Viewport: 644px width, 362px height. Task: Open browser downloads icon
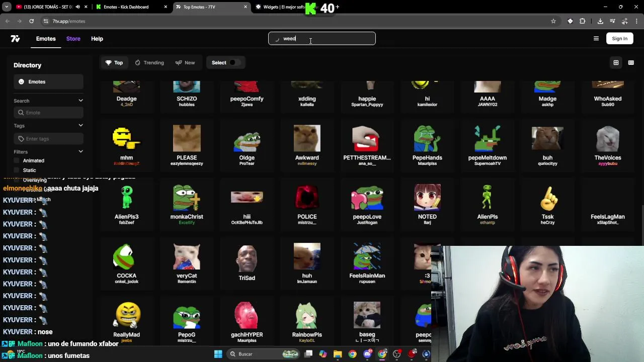600,21
